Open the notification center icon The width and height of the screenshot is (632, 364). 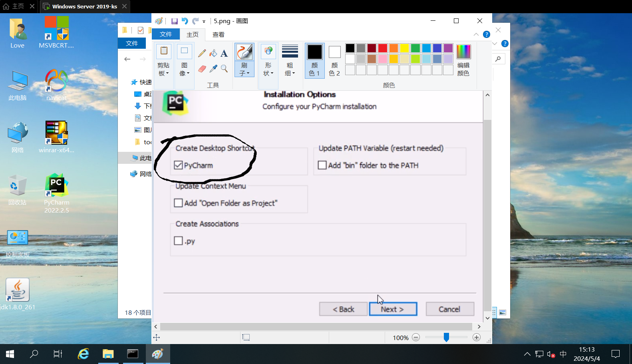point(616,354)
